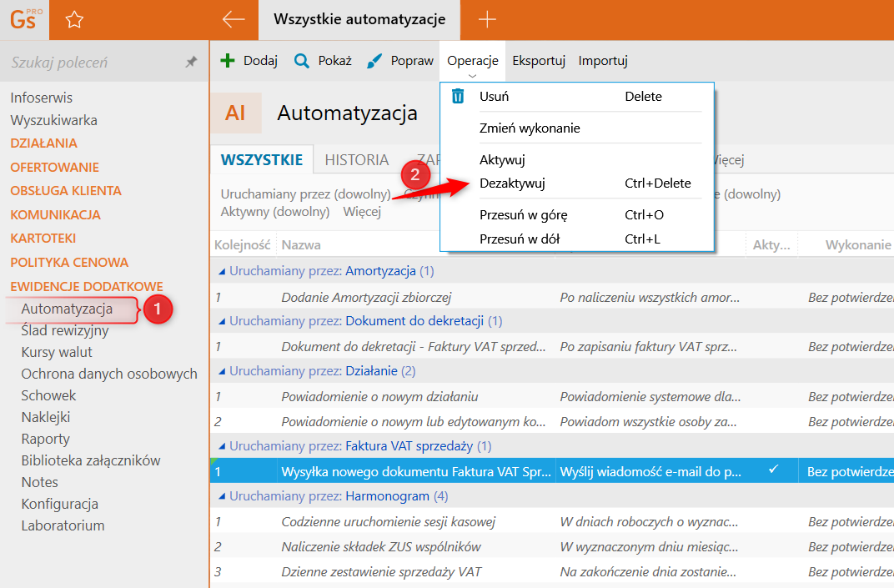Screen dimensions: 894x588
Task: Open Konfiguracja in sidebar
Action: tap(59, 504)
